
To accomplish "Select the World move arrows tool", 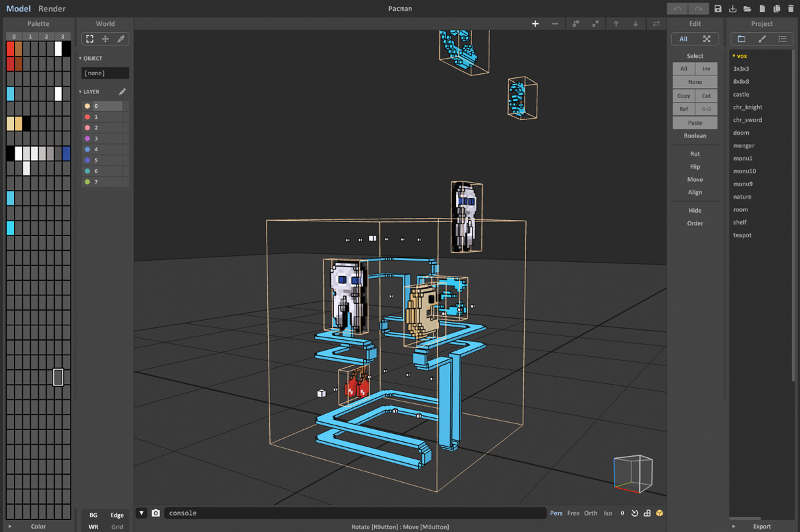I will click(105, 39).
